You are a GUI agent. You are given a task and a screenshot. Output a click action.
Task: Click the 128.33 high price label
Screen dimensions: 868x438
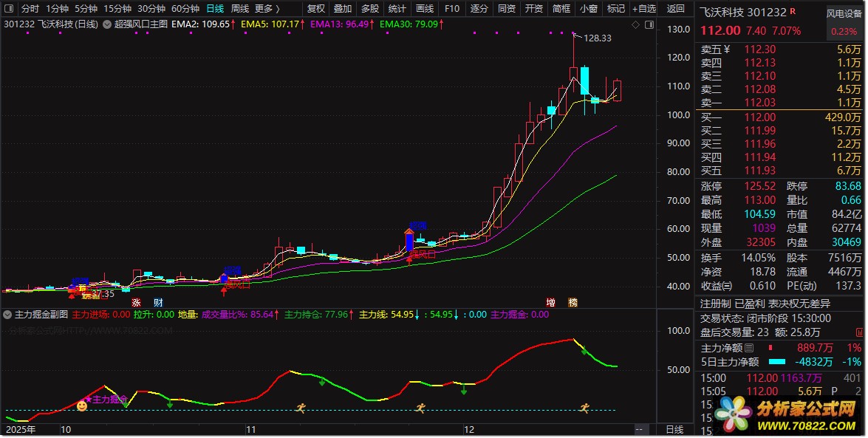pos(598,38)
